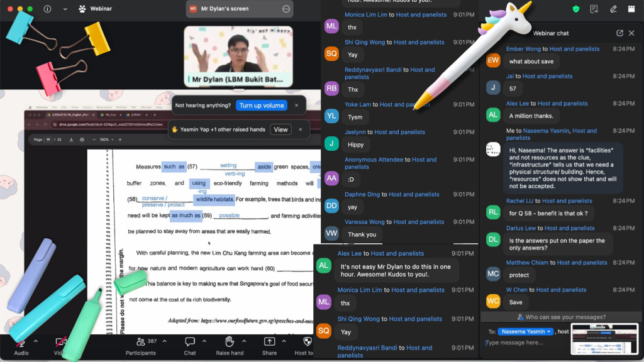Screen dimensions: 644x362
Task: Open the 150% zoom dropdown in PDF viewer
Action: (106, 140)
